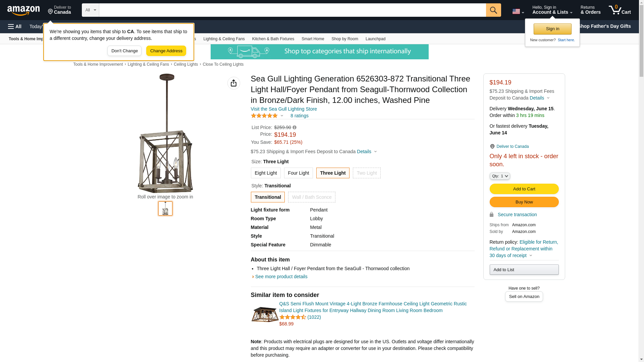The width and height of the screenshot is (644, 362).
Task: Click the US flag language selector
Action: pyautogui.click(x=518, y=11)
